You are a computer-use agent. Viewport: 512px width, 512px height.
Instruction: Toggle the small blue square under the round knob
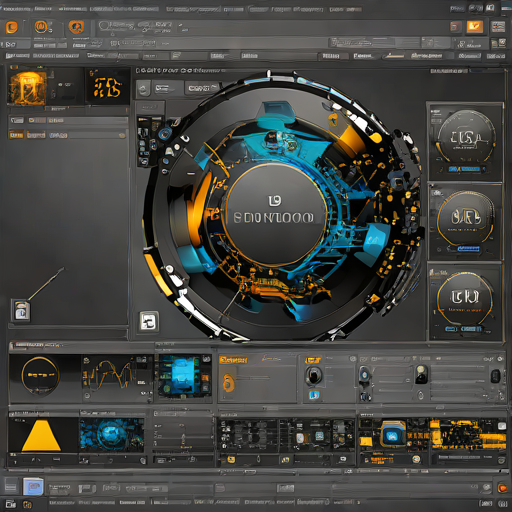tap(314, 395)
